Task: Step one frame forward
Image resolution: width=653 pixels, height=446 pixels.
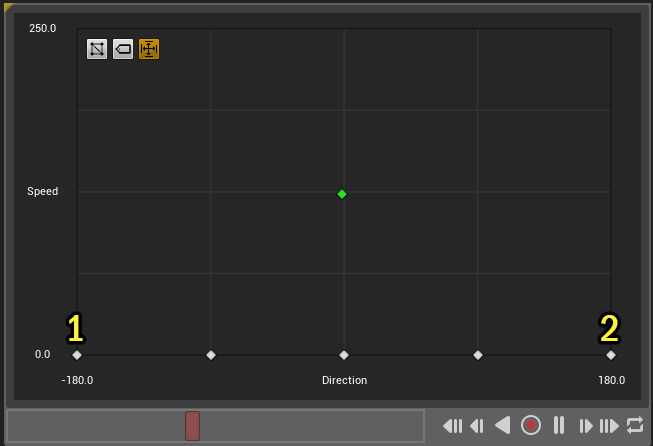Action: click(x=586, y=426)
